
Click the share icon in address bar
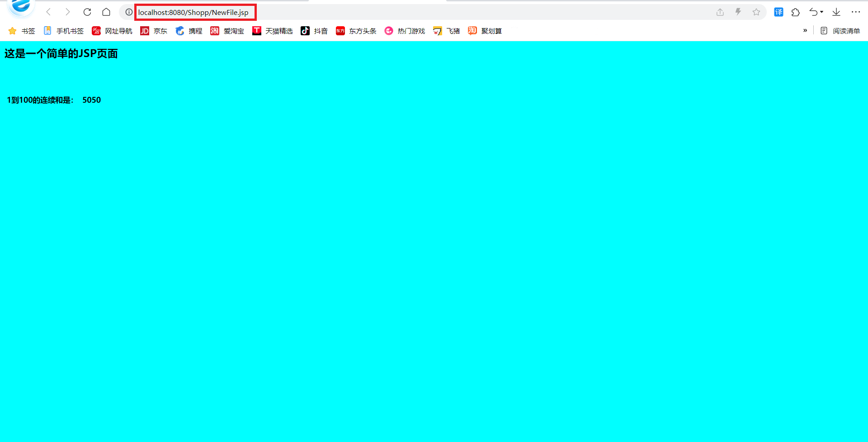point(720,12)
